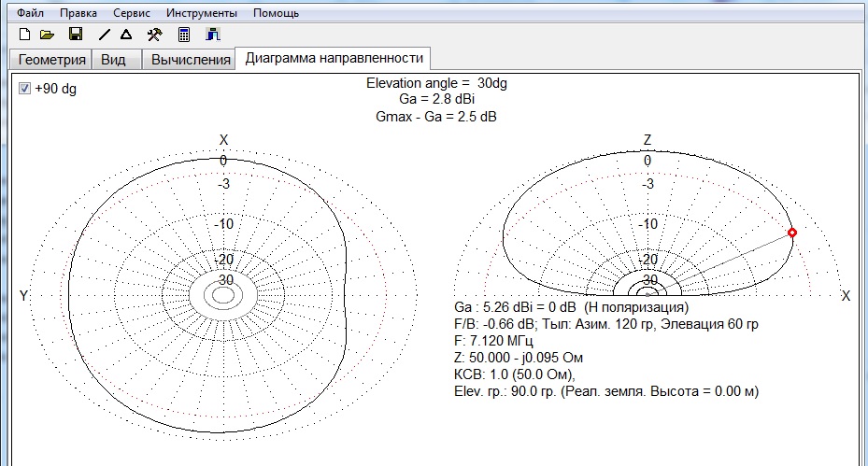Open the Файл menu

point(31,13)
